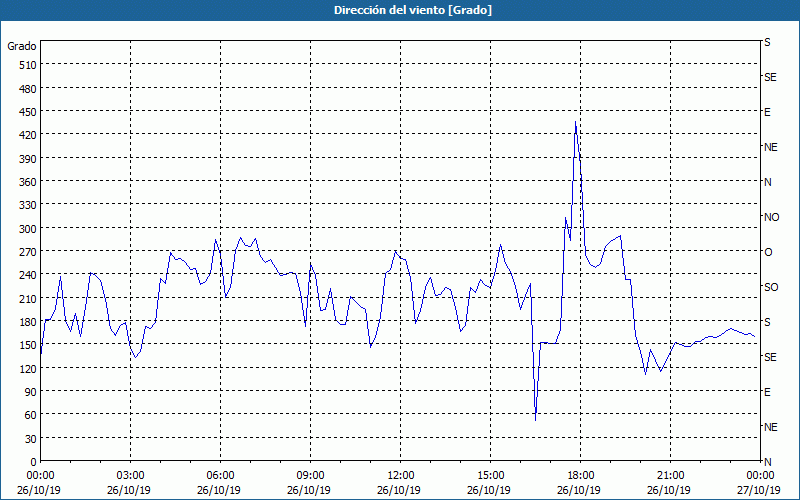Click the 240 y-axis value
This screenshot has height=500, width=800.
pyautogui.click(x=29, y=276)
